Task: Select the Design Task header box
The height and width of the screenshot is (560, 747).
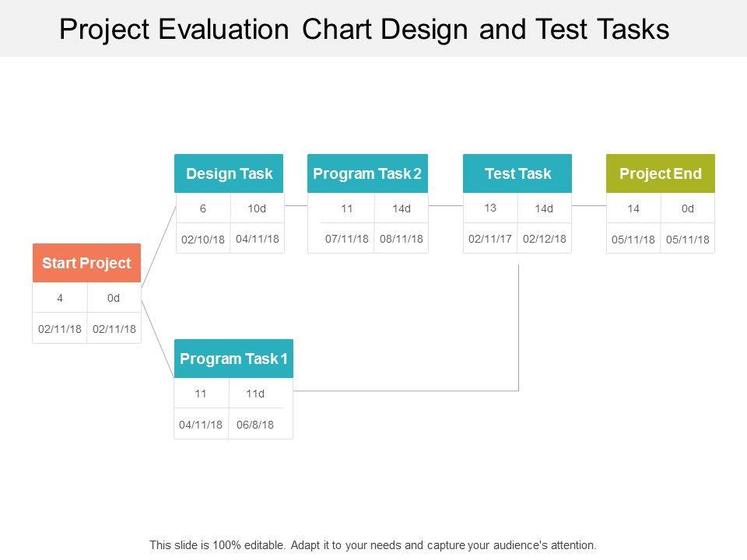Action: (x=229, y=173)
